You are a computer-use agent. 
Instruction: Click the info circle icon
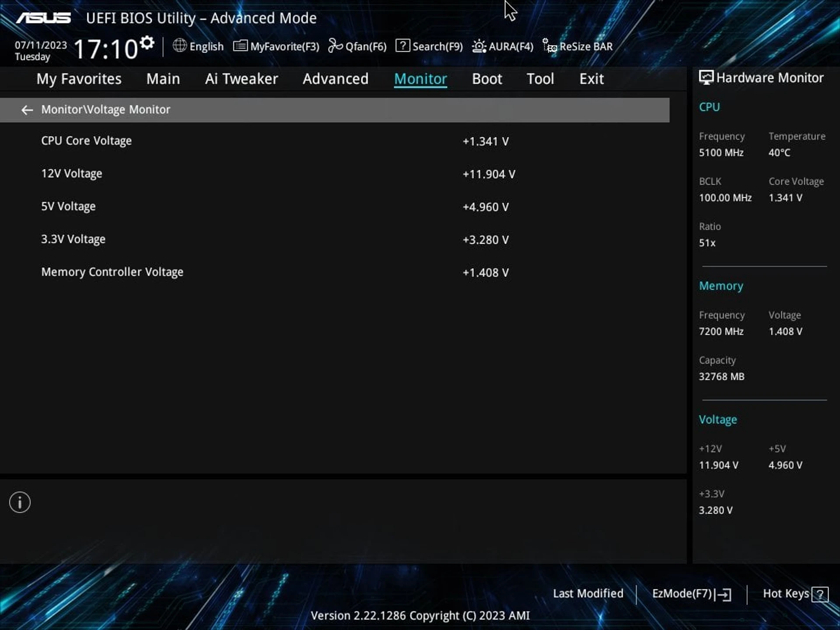(x=20, y=502)
